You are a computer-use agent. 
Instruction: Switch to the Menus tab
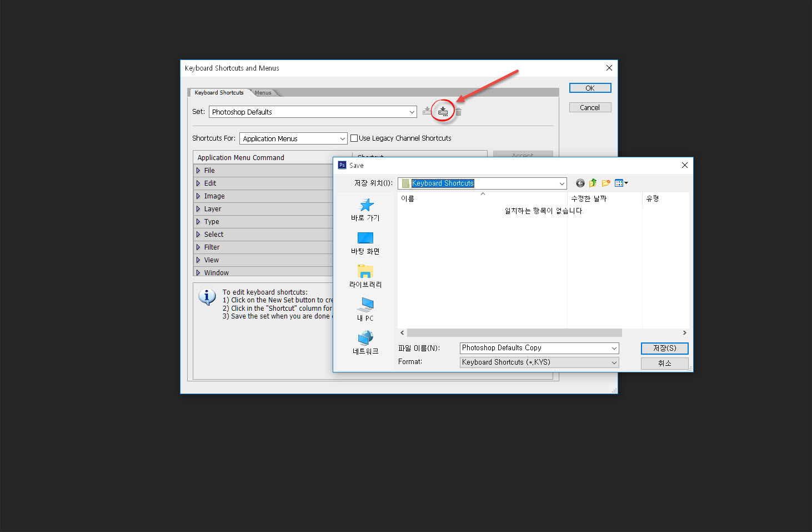(x=263, y=93)
